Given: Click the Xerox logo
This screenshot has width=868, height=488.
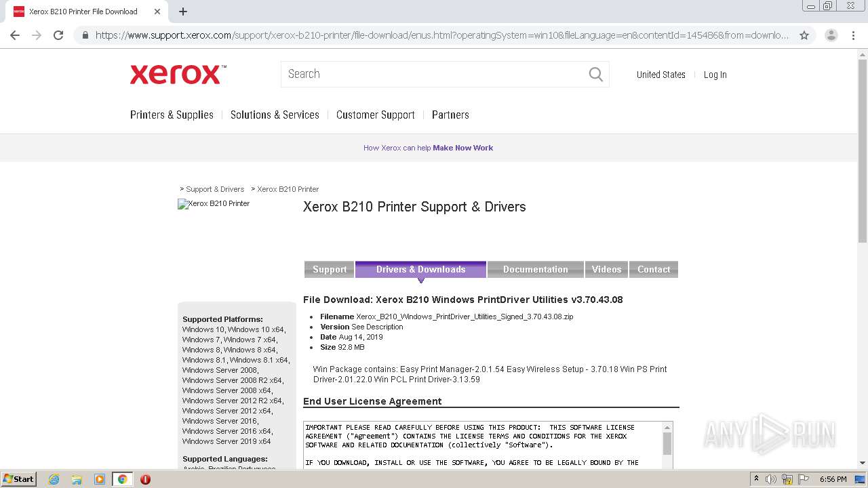Looking at the screenshot, I should (178, 74).
